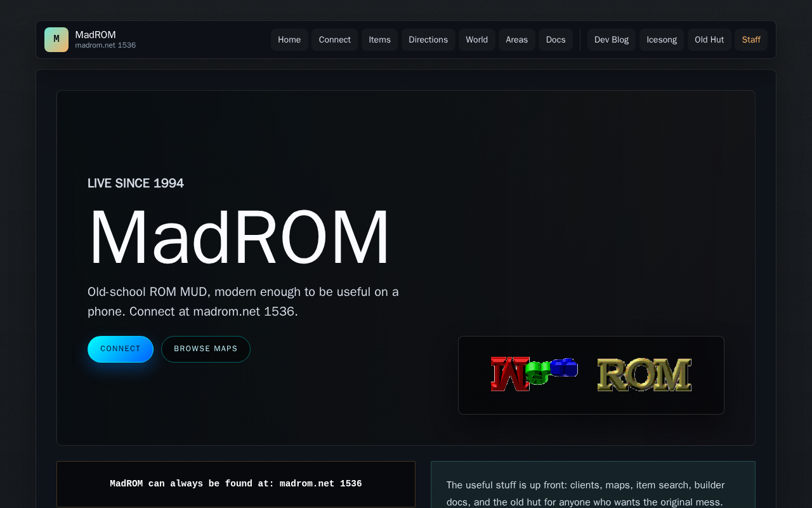Visit the Dev Blog link
Screen dimensions: 812x508
pos(612,39)
